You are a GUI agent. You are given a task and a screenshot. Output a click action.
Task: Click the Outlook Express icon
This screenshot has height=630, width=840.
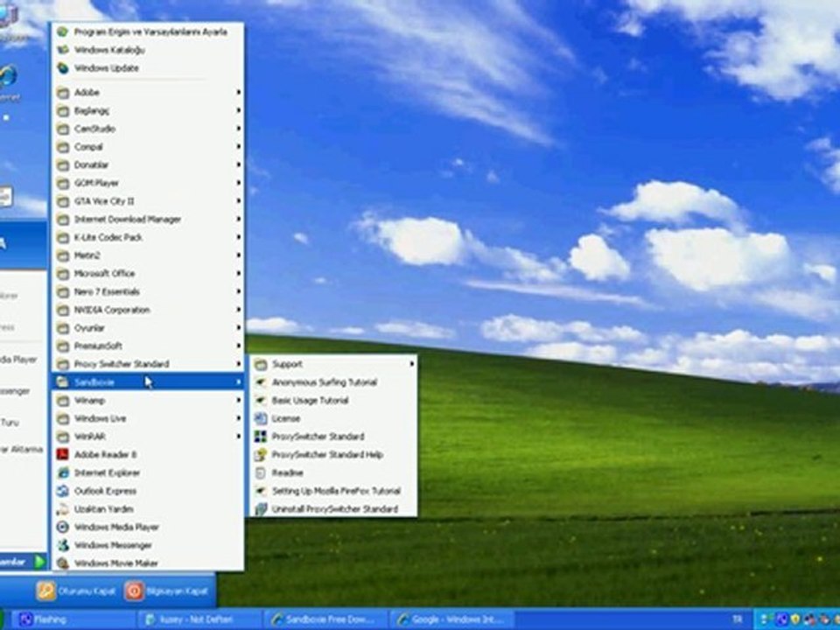(63, 491)
